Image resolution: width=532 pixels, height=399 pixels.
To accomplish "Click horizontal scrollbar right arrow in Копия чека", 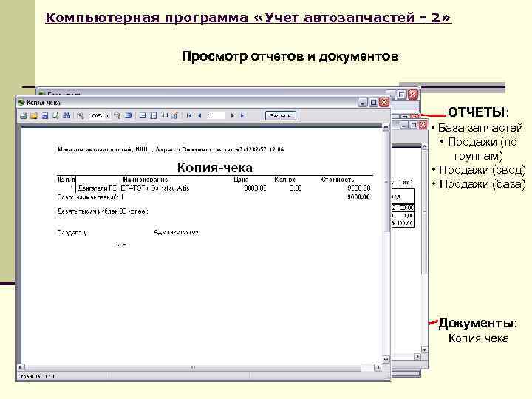I will [378, 367].
